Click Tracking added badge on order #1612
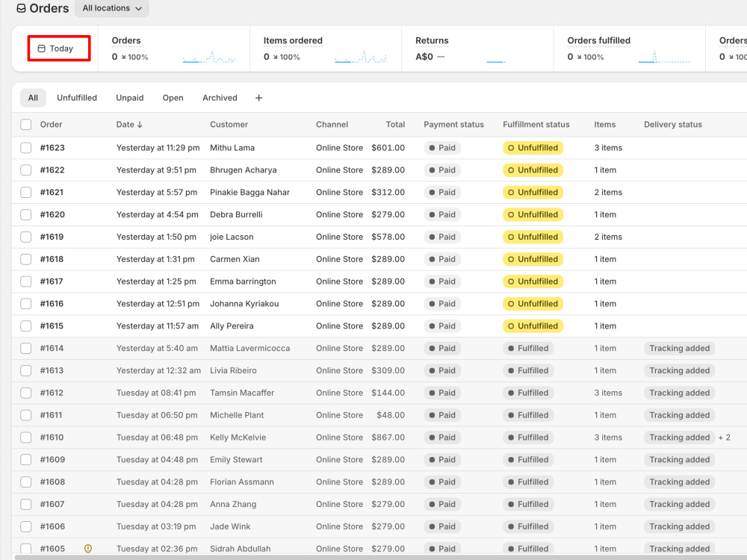The image size is (747, 560). click(x=679, y=393)
